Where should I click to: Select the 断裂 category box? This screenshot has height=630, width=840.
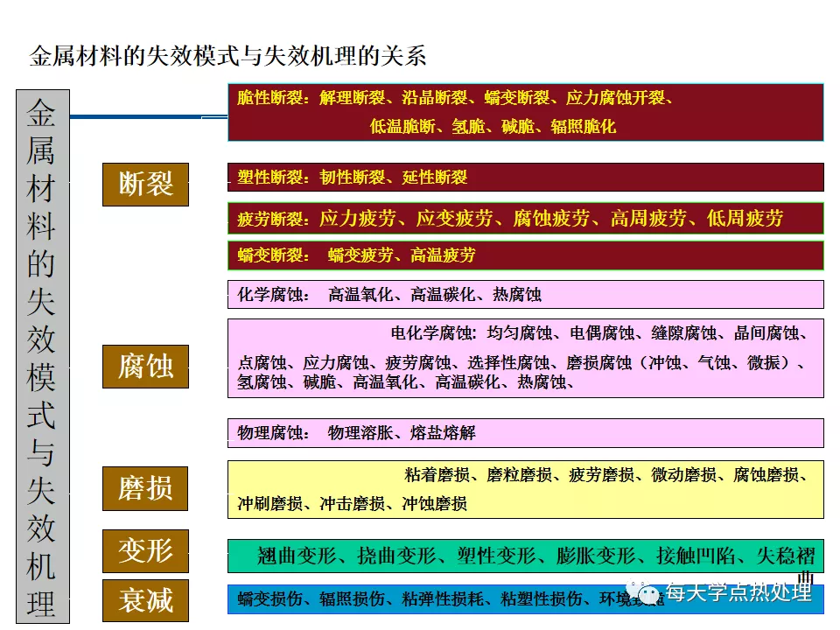[145, 184]
